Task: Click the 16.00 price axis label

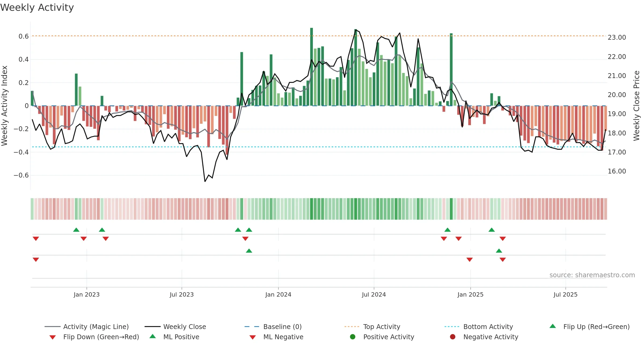Action: 617,171
